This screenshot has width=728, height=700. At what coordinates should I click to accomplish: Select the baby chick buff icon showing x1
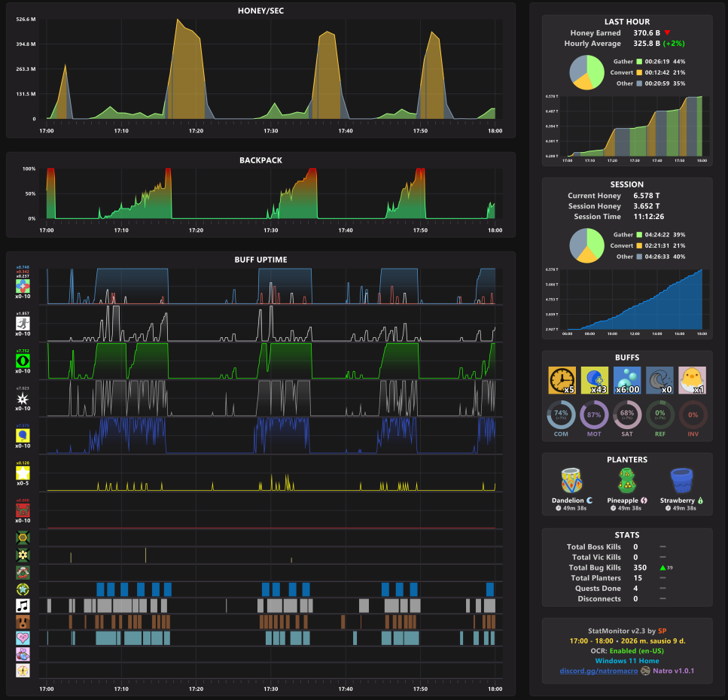point(692,380)
